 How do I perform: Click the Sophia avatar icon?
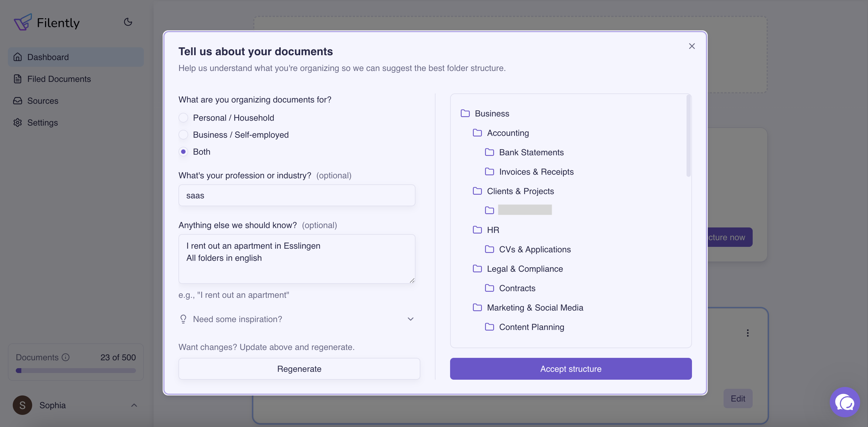pos(22,405)
